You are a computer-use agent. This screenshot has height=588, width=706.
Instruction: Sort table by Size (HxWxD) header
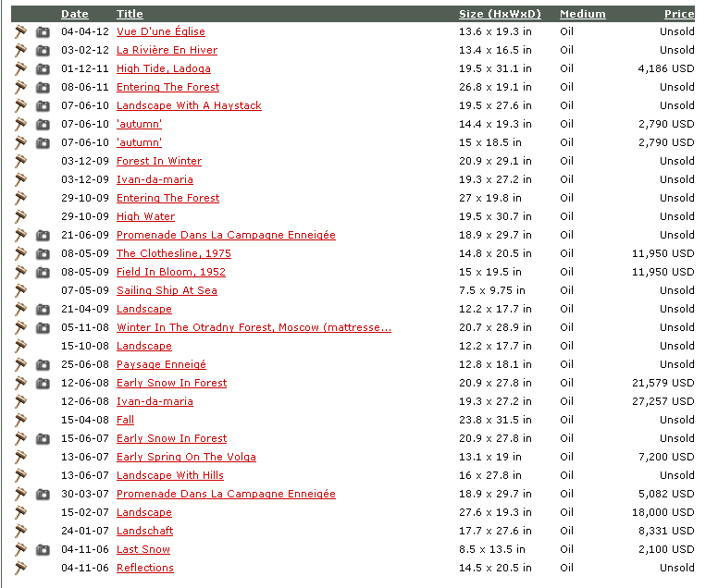click(x=500, y=14)
